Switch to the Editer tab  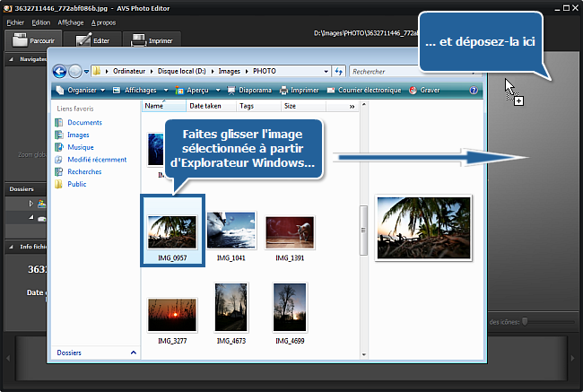coord(92,40)
